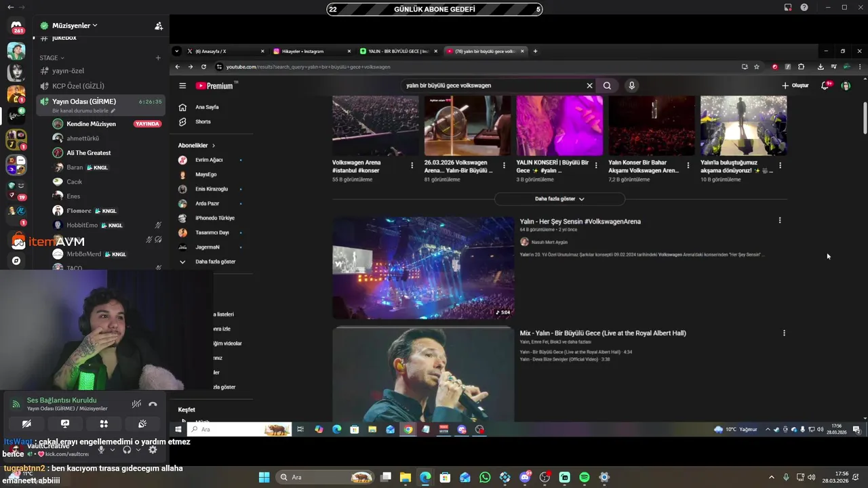The image size is (868, 488).
Task: Open the YouTube hamburger guide menu
Action: point(182,86)
